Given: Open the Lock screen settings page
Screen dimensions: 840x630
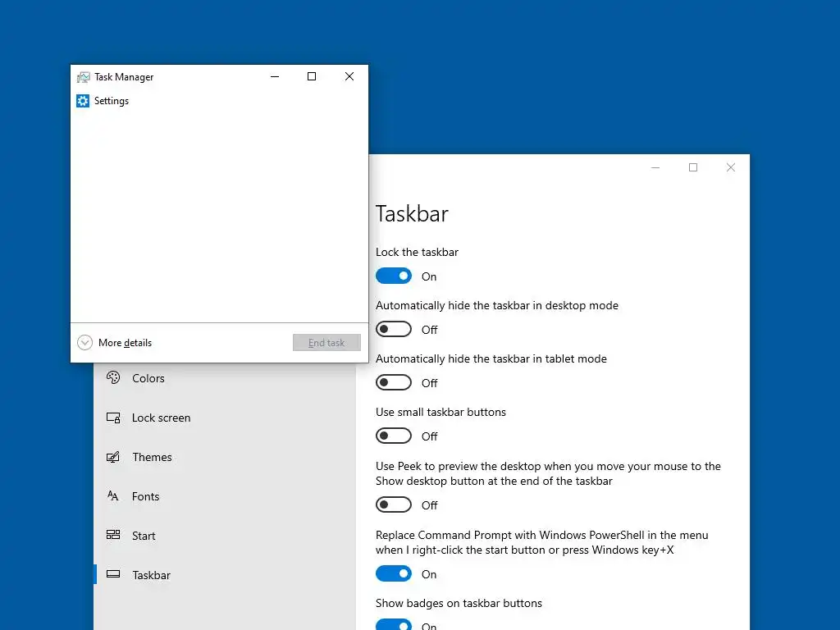Looking at the screenshot, I should coord(162,418).
